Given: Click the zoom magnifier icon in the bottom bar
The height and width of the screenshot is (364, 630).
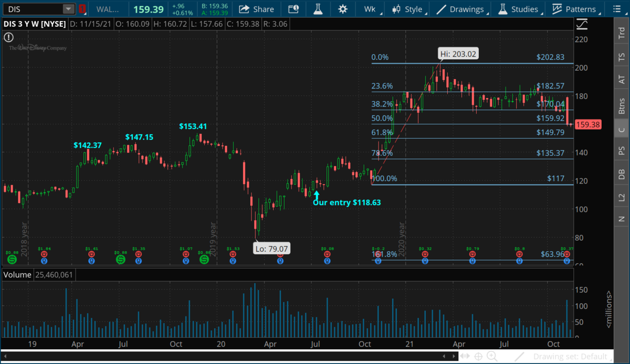Looking at the screenshot, I should 492,357.
